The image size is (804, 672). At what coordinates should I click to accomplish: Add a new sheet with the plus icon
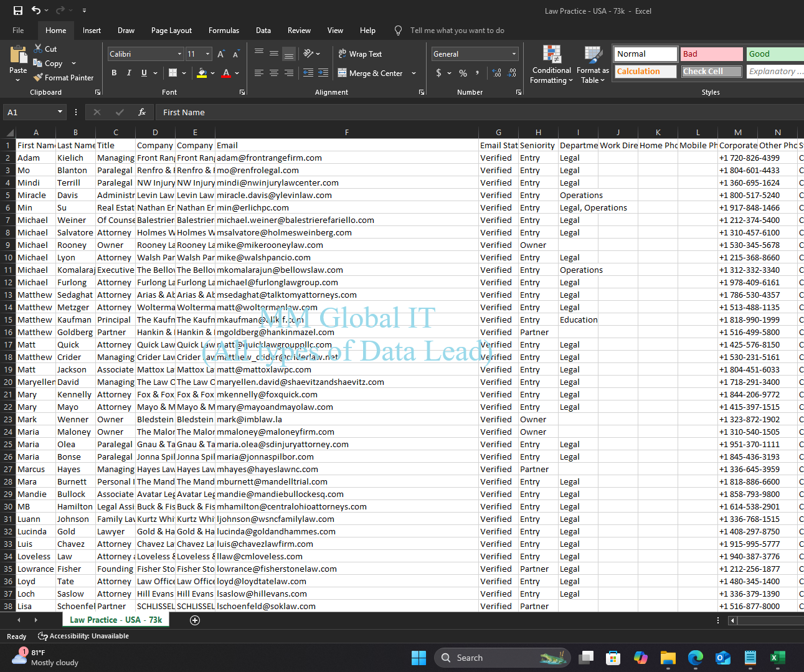[x=195, y=620]
